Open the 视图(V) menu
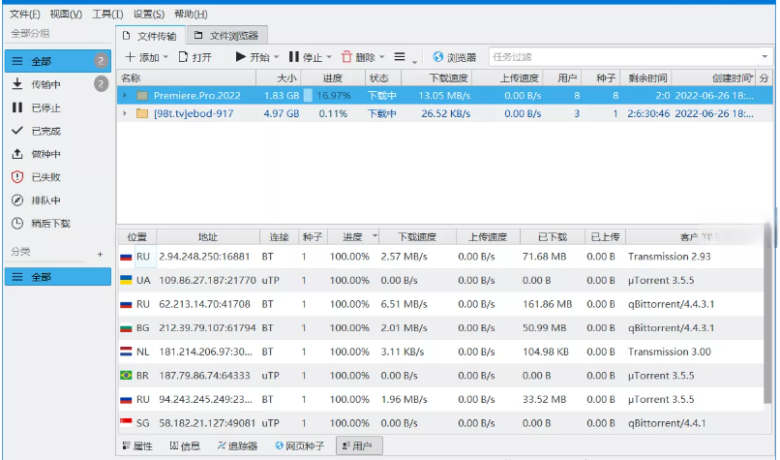 [66, 14]
